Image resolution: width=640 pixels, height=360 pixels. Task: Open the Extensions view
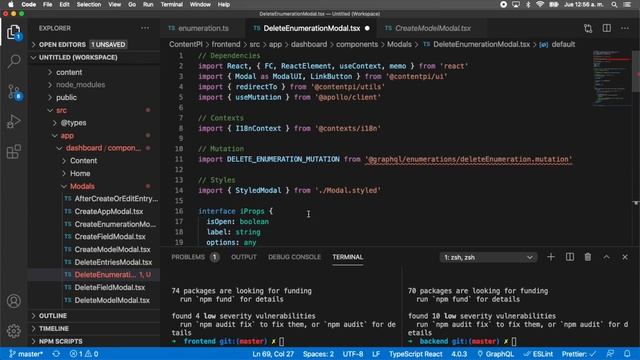[13, 151]
